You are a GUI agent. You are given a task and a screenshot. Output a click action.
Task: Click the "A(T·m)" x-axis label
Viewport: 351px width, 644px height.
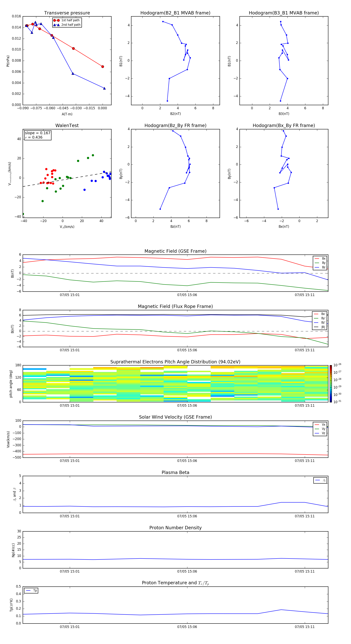pos(67,114)
